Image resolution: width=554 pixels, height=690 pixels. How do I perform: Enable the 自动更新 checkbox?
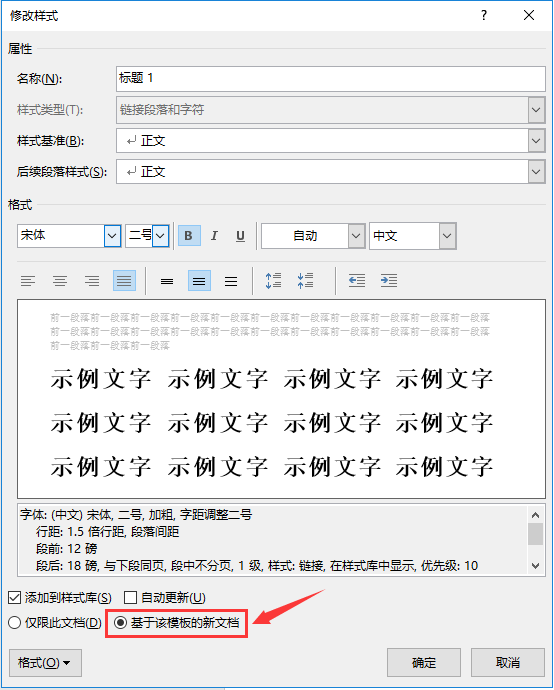click(x=131, y=598)
